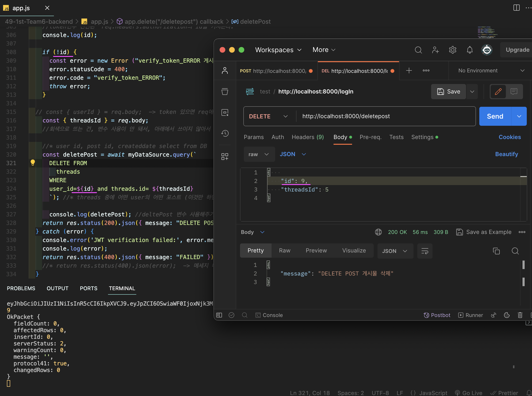532x396 pixels.
Task: Switch to comment mode toggle
Action: pos(514,91)
